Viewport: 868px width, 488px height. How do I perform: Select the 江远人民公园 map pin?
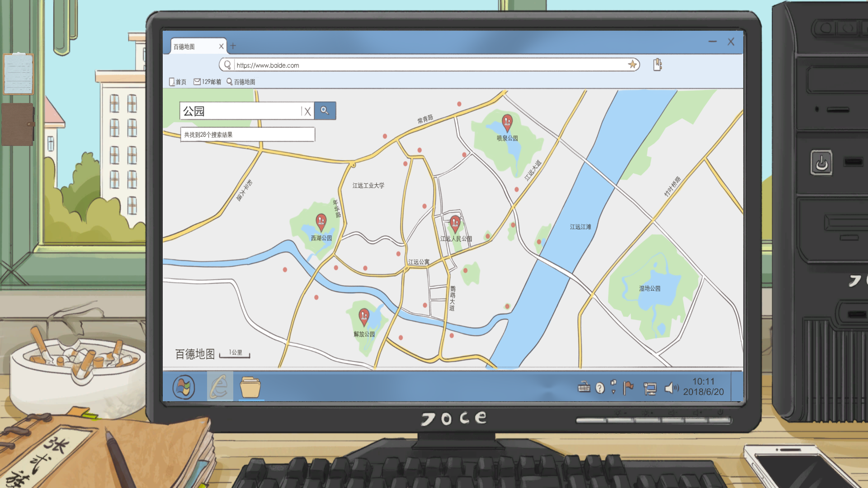coord(455,224)
